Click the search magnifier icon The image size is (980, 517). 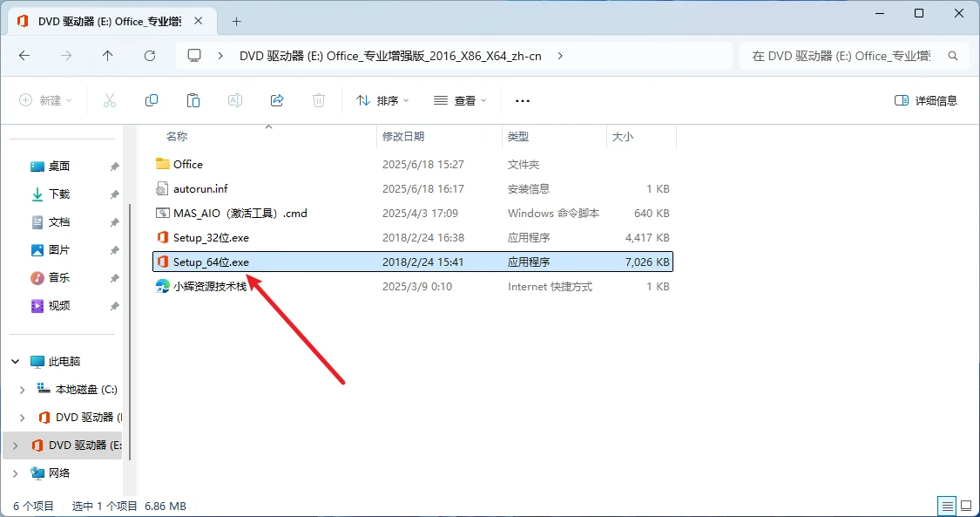[953, 56]
